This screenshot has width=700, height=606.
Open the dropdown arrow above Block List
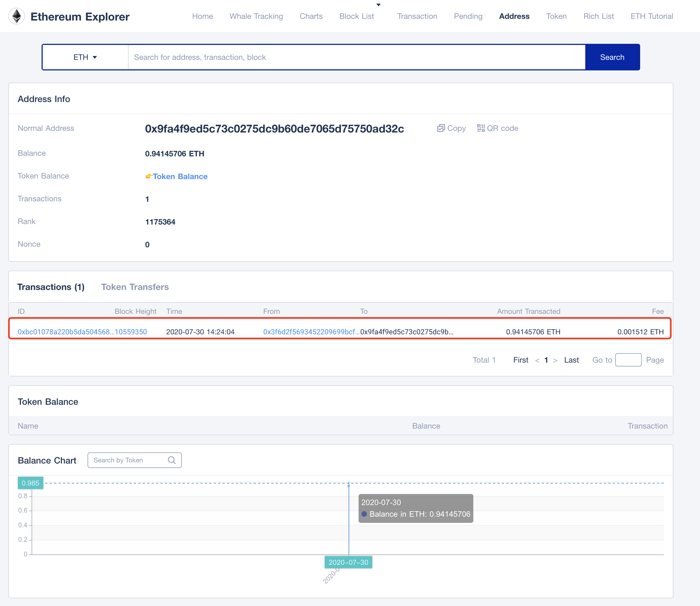[379, 5]
